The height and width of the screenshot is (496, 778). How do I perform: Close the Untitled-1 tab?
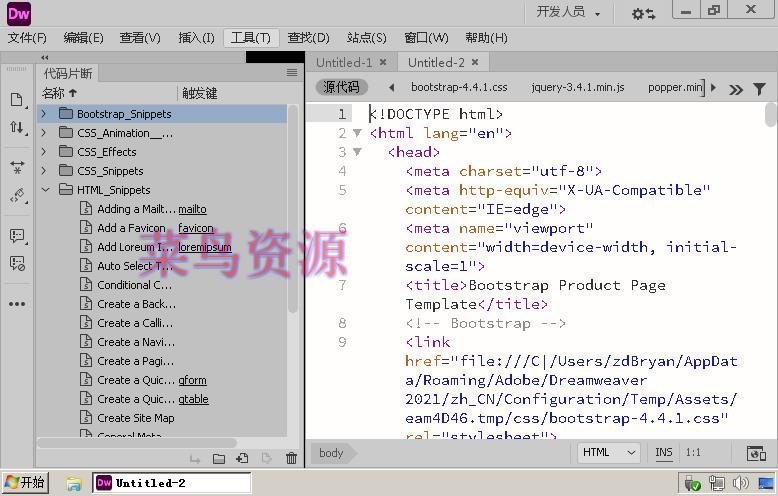(x=383, y=62)
